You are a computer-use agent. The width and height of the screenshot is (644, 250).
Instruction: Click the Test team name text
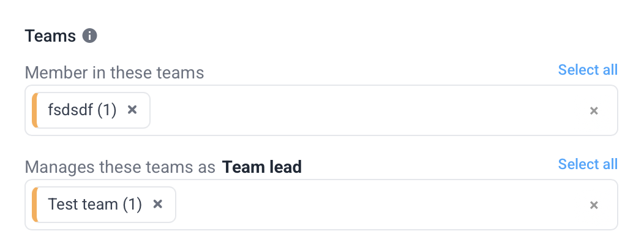tap(83, 205)
